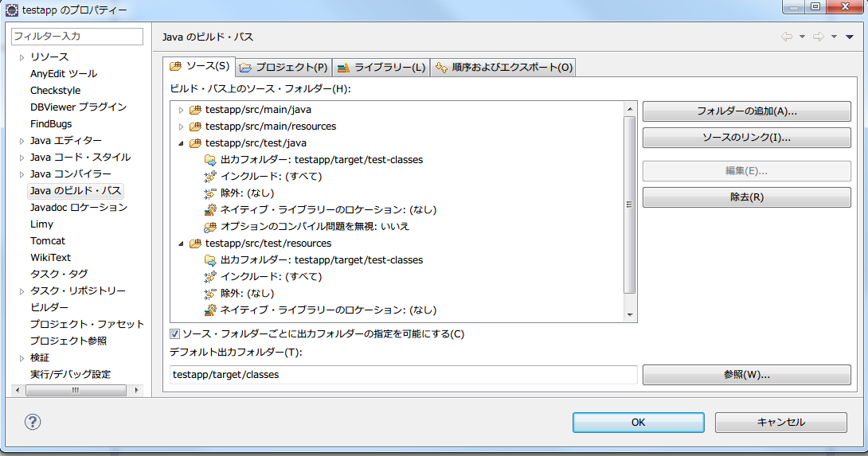Select 実行/デバッグ設定 in sidebar
The width and height of the screenshot is (868, 456).
(70, 374)
